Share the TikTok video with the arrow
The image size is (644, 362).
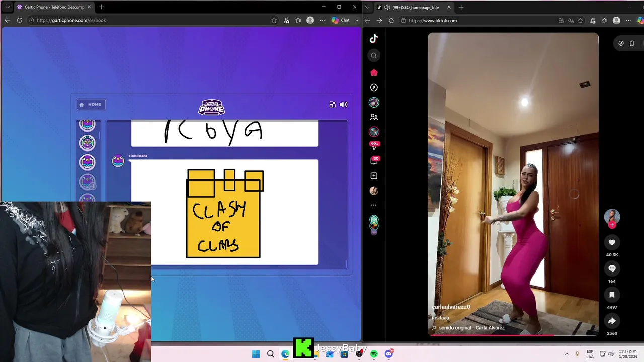612,321
